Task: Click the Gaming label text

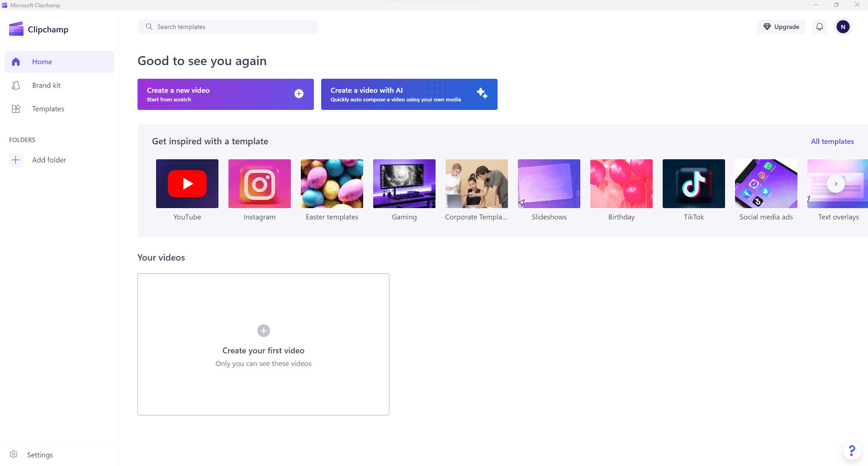Action: point(404,217)
